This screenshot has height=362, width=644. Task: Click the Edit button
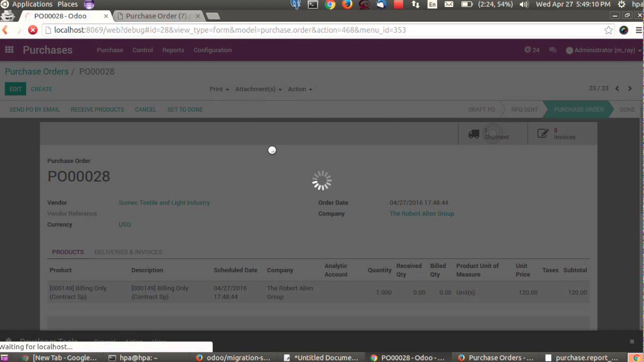pos(16,89)
